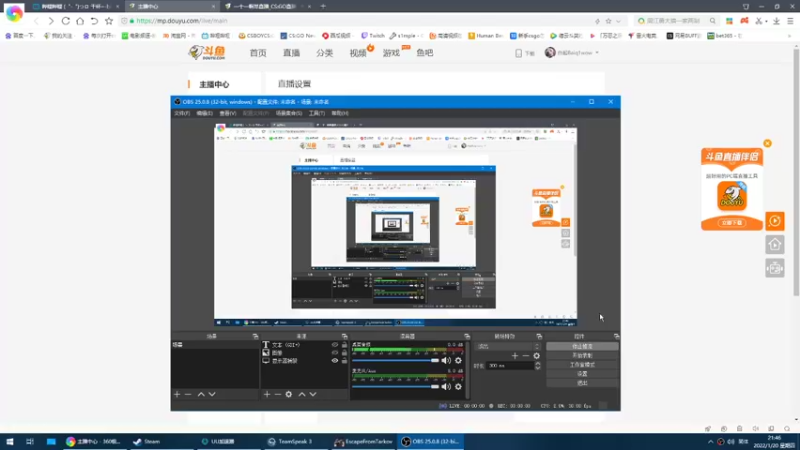Open desktop audio settings gear in mixer
Screen dimensions: 800x450
point(458,361)
